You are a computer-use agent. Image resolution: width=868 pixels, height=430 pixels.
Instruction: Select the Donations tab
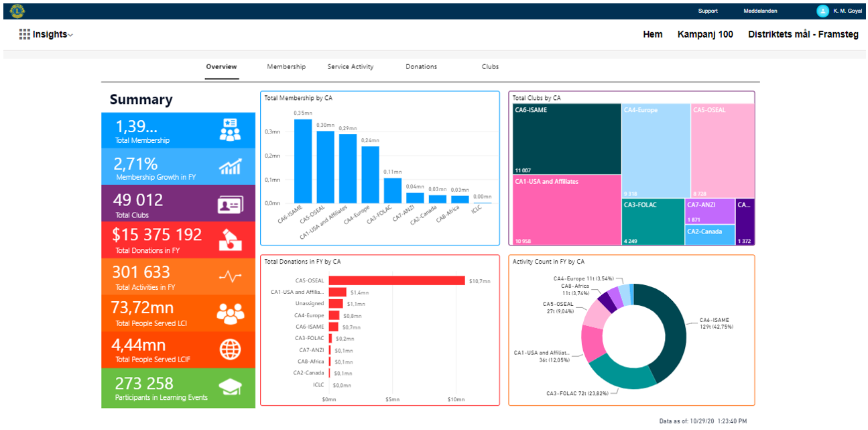[x=421, y=67]
